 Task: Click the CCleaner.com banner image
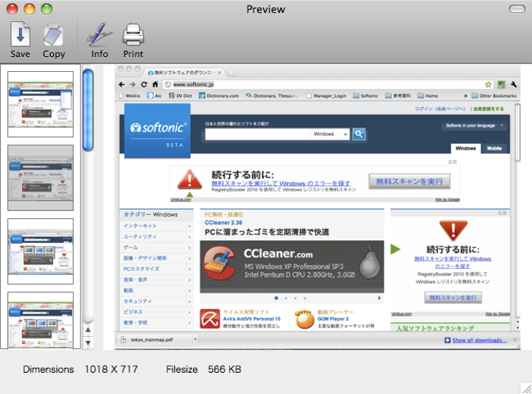pos(292,267)
